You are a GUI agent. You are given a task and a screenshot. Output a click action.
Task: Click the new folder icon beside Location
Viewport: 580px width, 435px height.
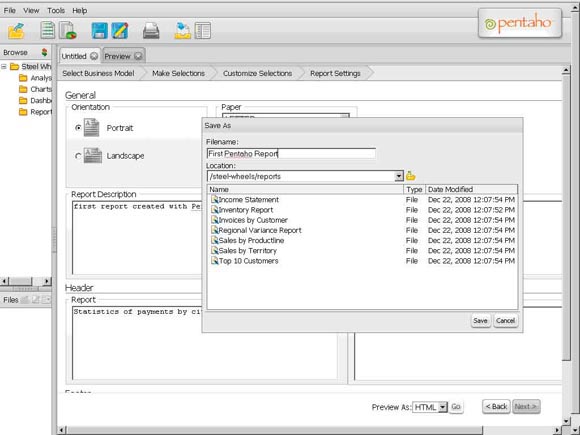tap(410, 176)
